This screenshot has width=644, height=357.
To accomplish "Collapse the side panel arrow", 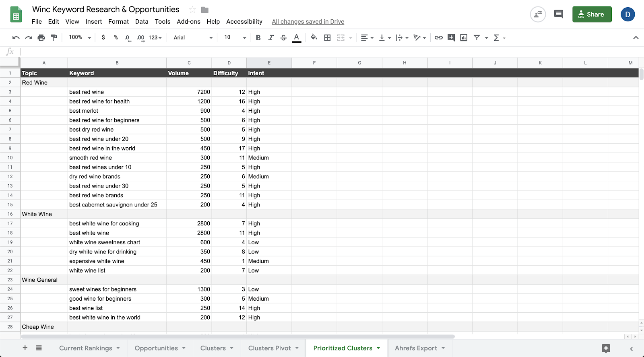I will tap(632, 349).
